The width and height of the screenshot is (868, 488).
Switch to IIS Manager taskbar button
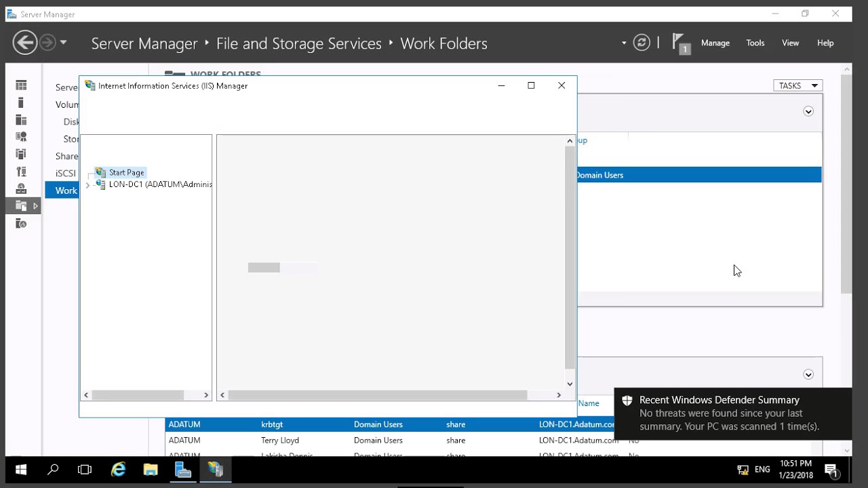click(x=216, y=469)
